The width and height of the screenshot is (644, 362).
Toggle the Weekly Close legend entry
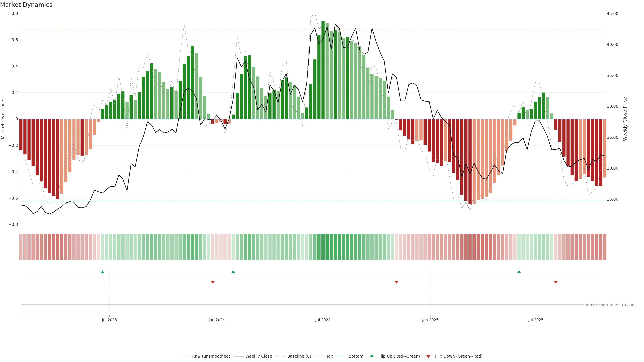[258, 356]
